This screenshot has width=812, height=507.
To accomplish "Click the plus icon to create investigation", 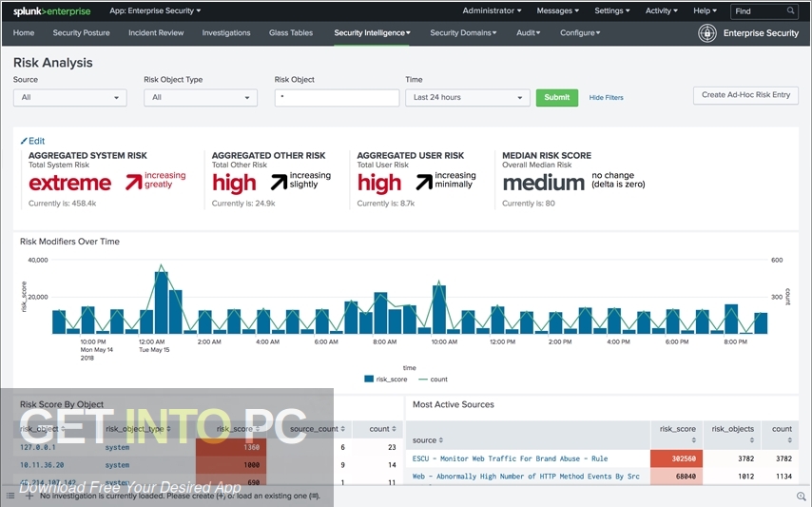I will (x=29, y=496).
